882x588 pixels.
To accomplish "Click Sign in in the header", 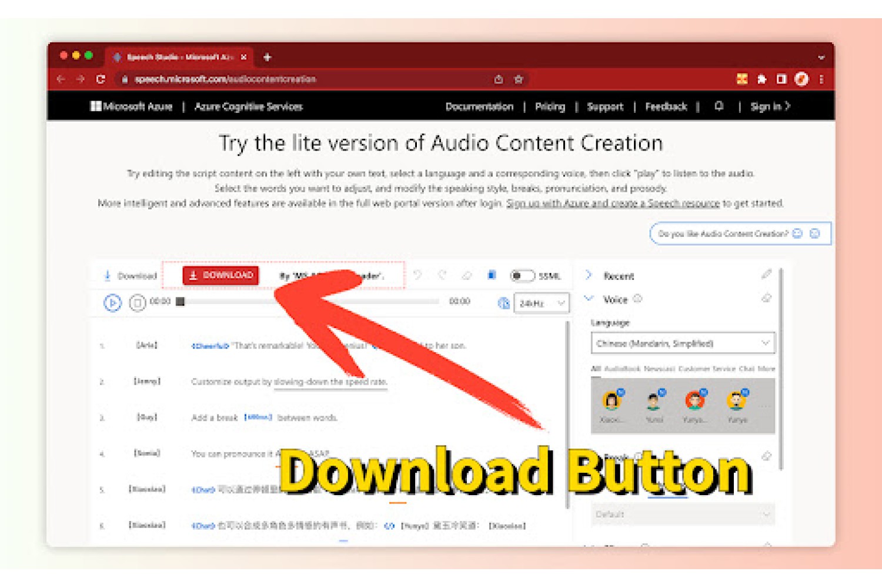I will click(770, 106).
